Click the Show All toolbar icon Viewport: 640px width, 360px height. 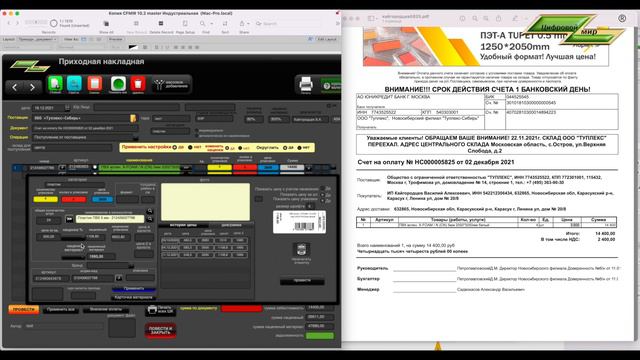[106, 24]
